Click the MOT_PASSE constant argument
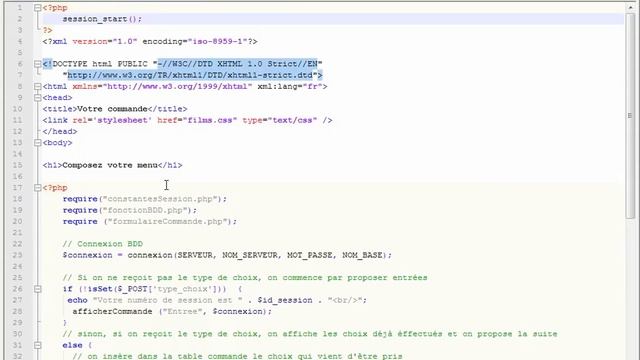The width and height of the screenshot is (640, 360). [309, 255]
